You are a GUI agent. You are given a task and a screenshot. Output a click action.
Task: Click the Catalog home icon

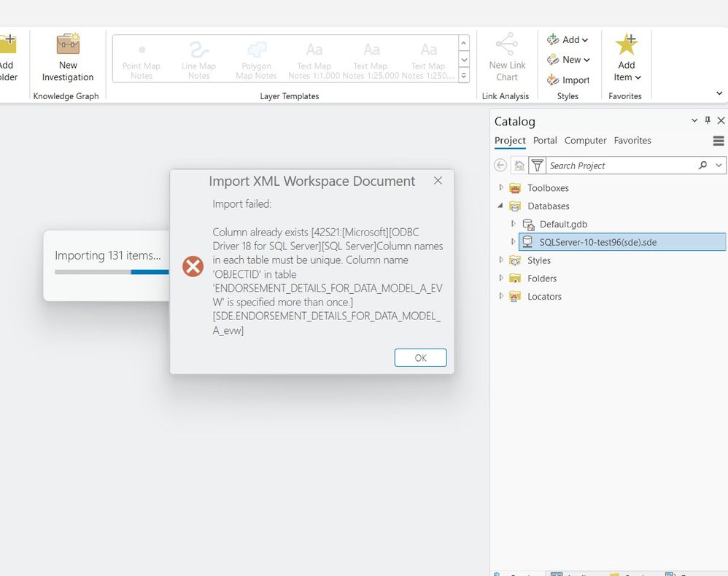519,166
